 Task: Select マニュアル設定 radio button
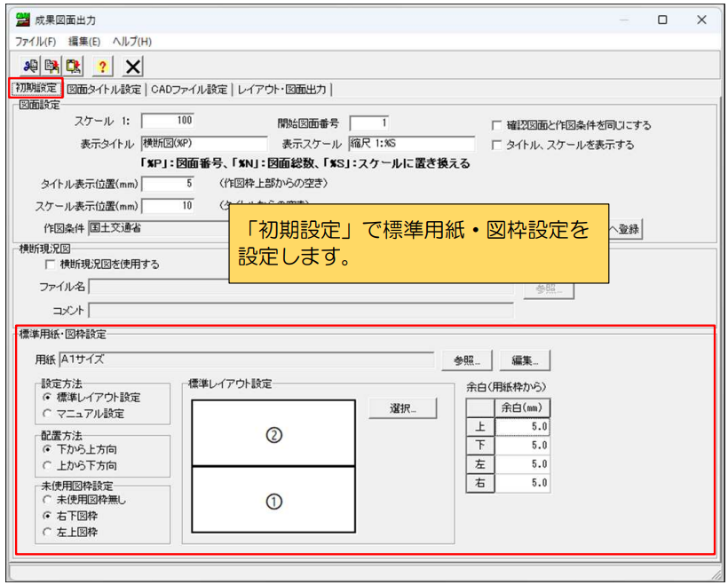47,413
